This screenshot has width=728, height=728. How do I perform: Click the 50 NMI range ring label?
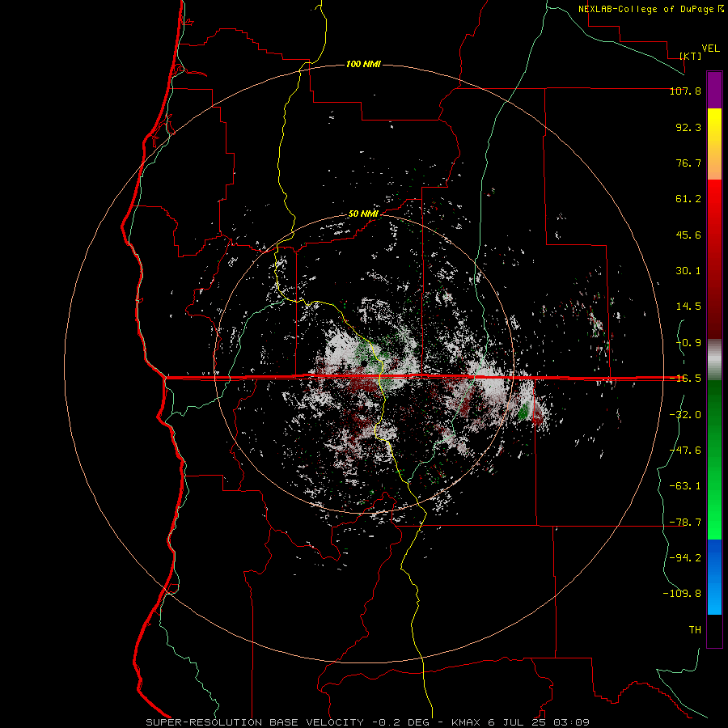[363, 214]
